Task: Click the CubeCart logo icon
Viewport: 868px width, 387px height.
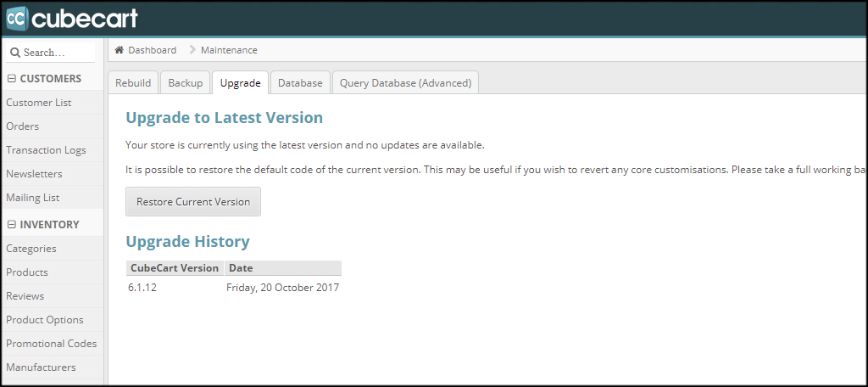Action: coord(18,19)
